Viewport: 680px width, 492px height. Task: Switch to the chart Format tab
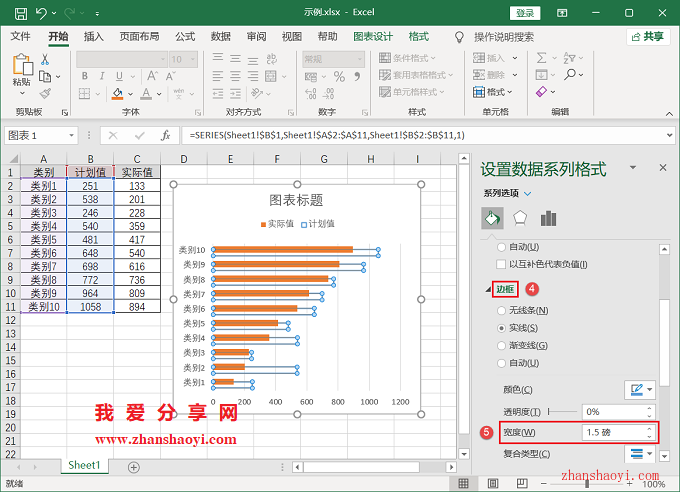[418, 36]
